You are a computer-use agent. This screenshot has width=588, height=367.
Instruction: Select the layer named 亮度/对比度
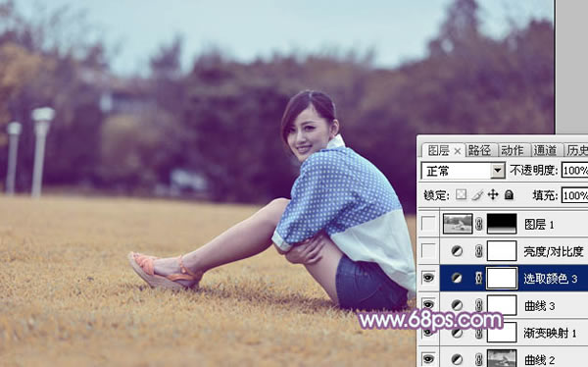coord(554,251)
